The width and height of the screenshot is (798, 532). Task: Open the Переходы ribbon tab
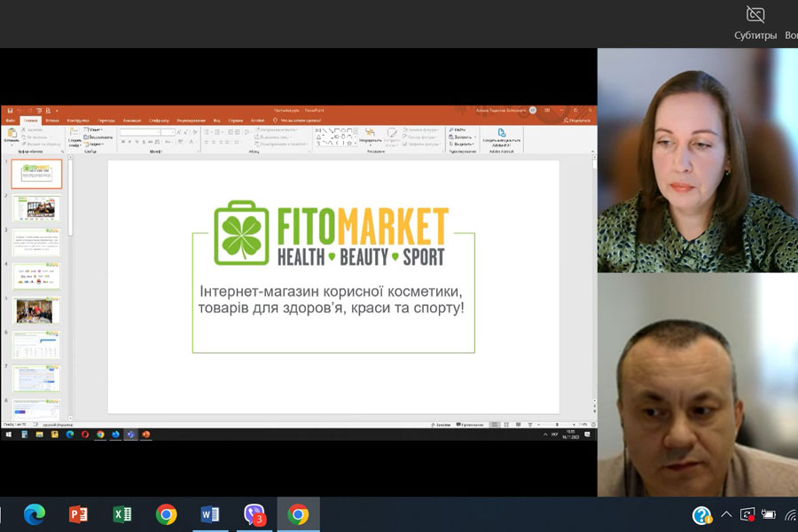coord(106,121)
